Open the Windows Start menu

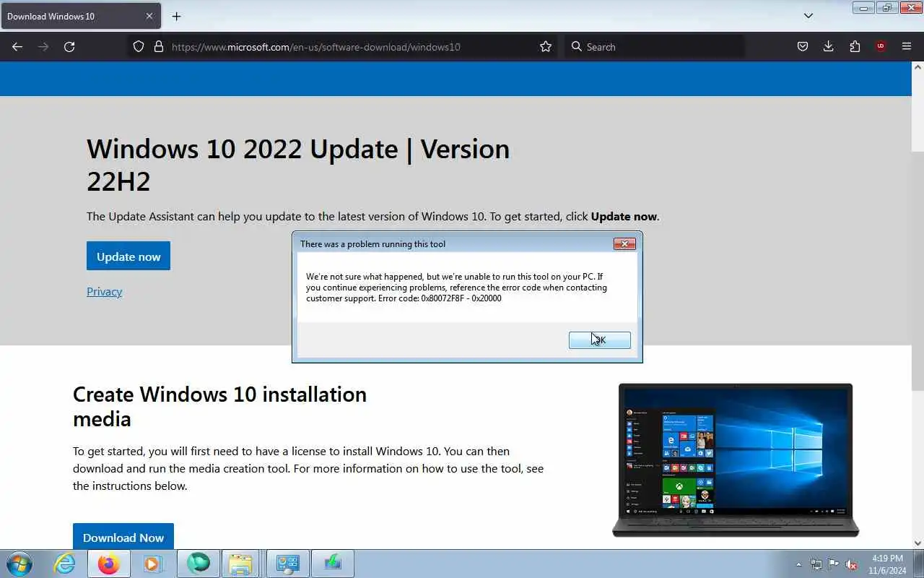tap(19, 563)
